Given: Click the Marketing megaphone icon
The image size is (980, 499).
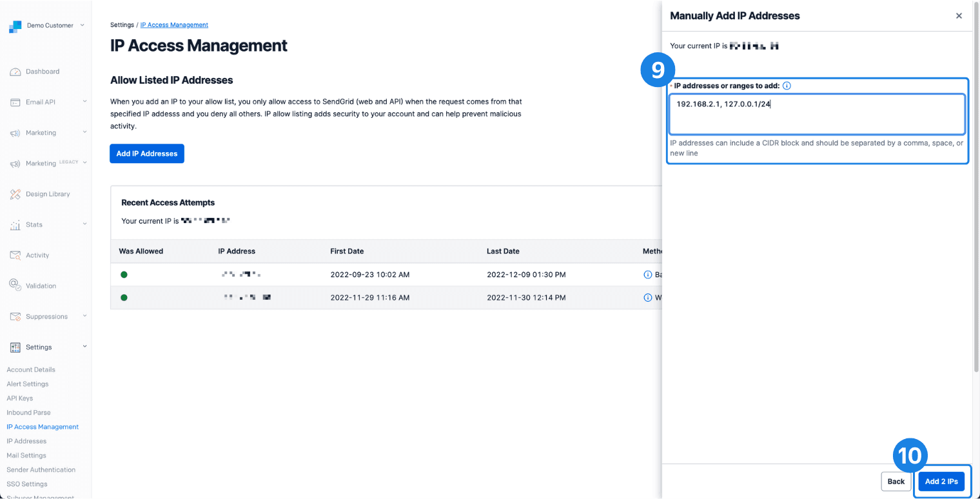Looking at the screenshot, I should 16,133.
